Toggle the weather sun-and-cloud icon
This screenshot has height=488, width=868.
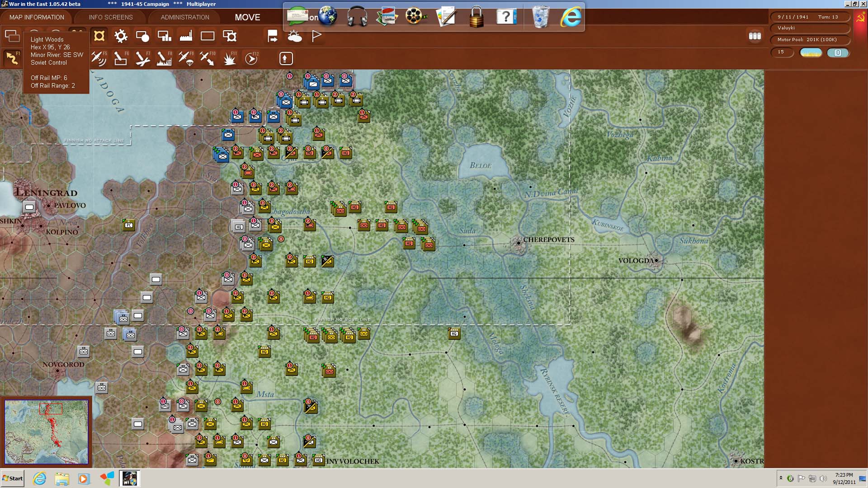click(x=294, y=36)
